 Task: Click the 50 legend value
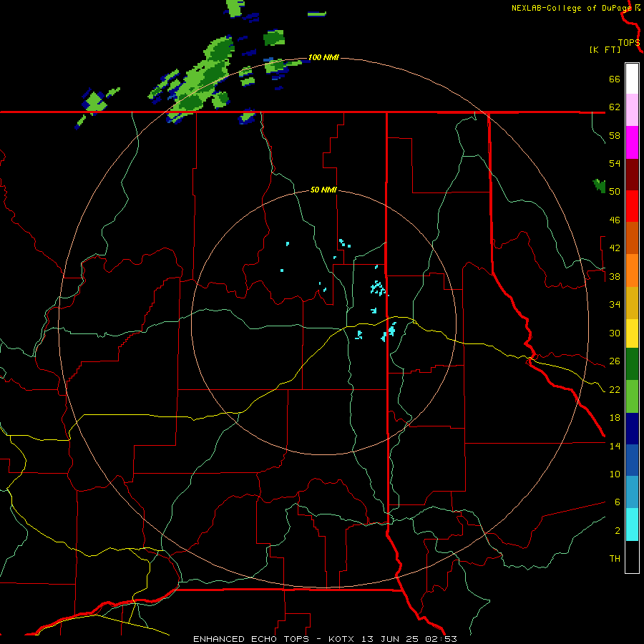click(615, 191)
